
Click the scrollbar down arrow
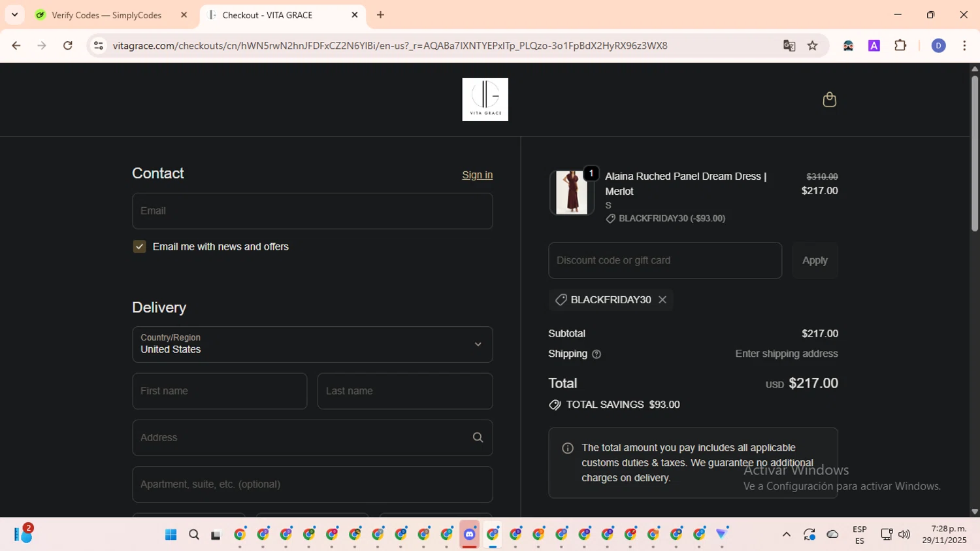(x=974, y=512)
